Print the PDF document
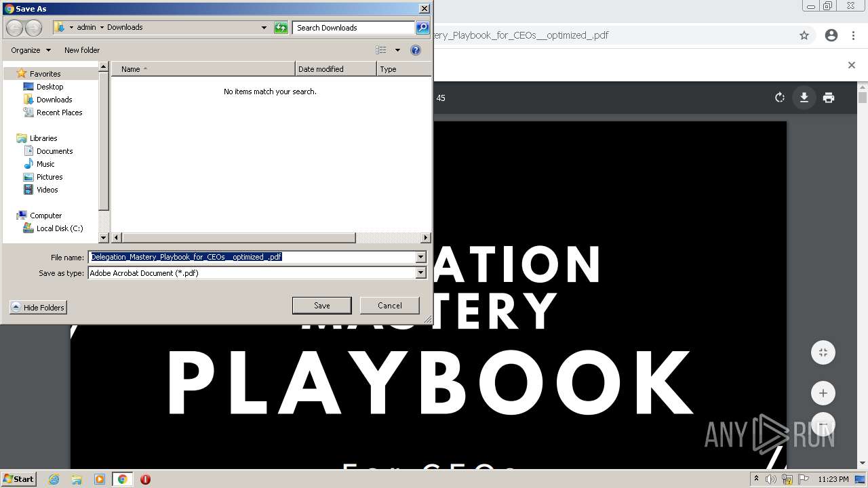 (x=829, y=98)
